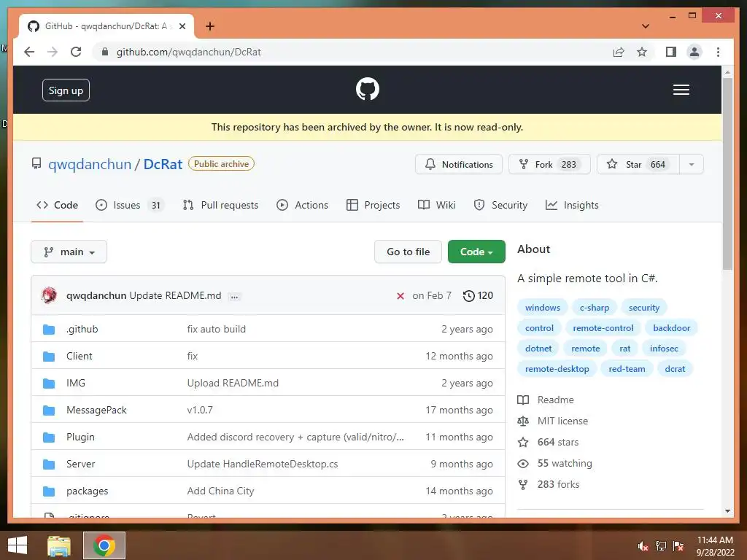Image resolution: width=747 pixels, height=560 pixels.
Task: Open File Explorer from the taskbar
Action: point(59,545)
